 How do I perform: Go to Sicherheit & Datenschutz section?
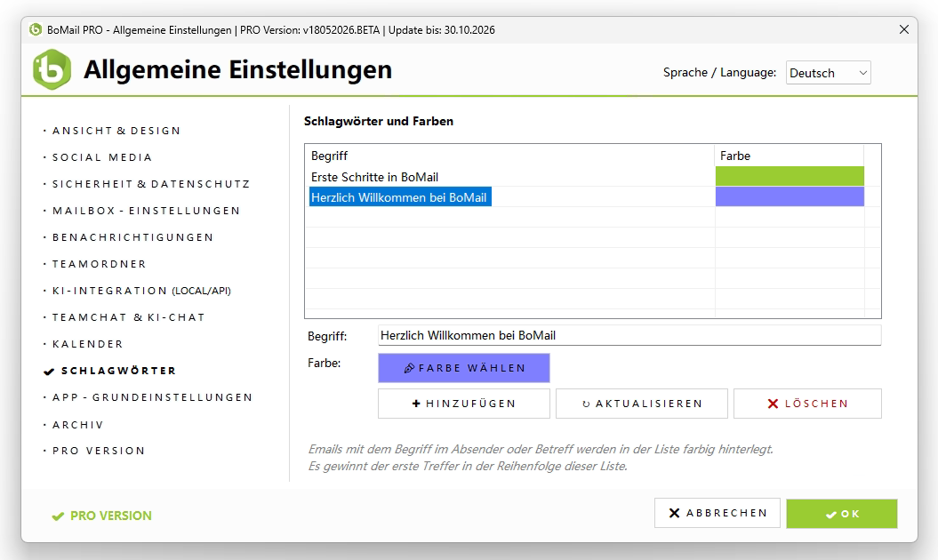(x=151, y=184)
